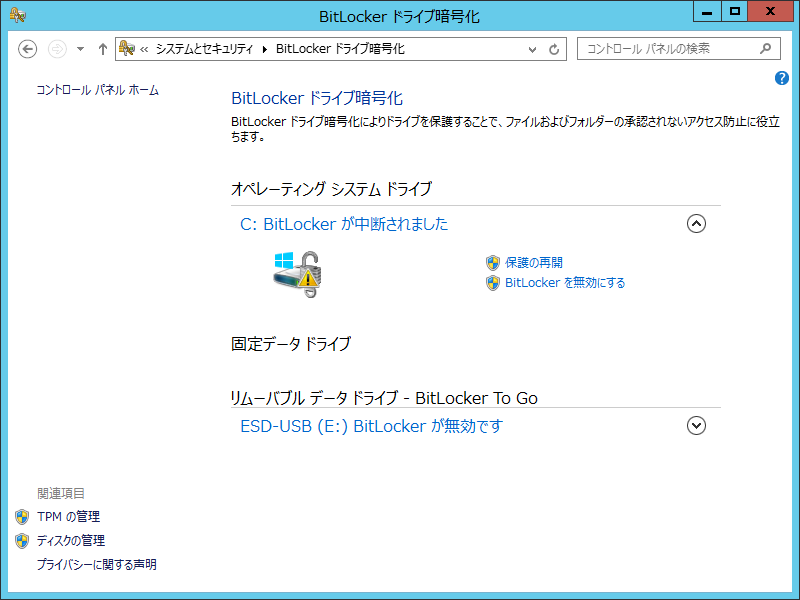Click the window system icon in title bar
Screen dimensions: 800x600
point(18,15)
